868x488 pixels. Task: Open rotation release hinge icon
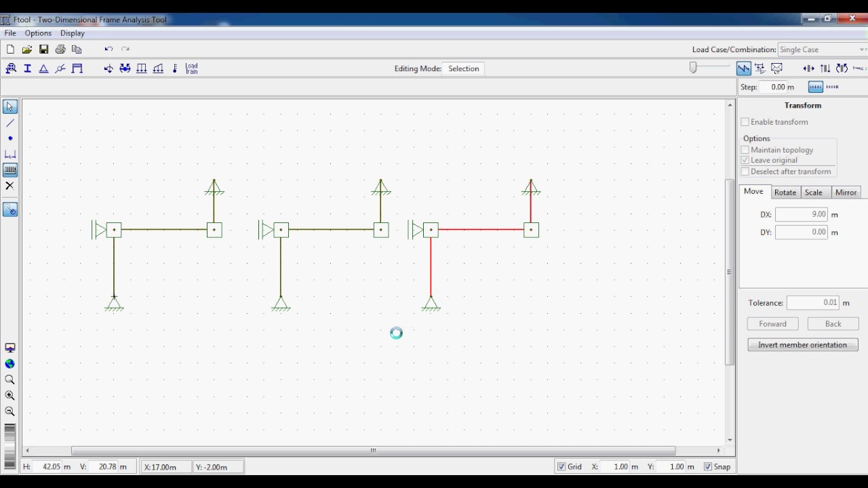pyautogui.click(x=60, y=68)
